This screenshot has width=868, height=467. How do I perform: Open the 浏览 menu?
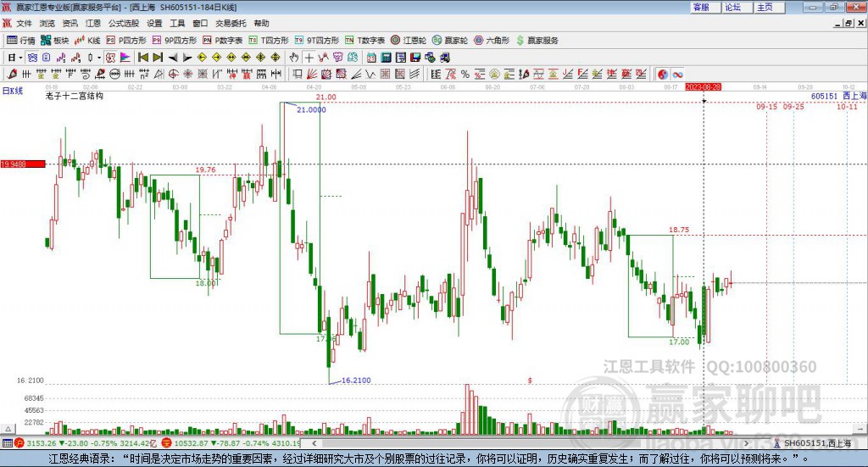[47, 23]
